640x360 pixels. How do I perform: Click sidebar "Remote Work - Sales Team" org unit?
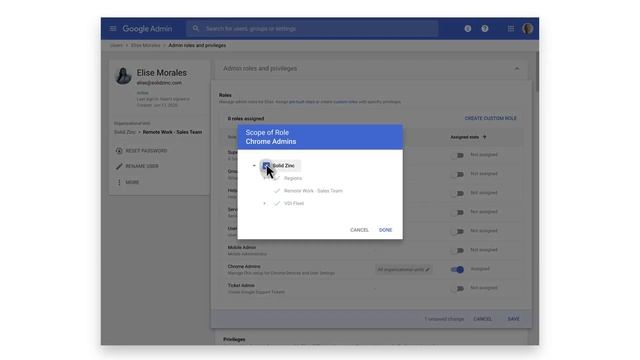[172, 132]
